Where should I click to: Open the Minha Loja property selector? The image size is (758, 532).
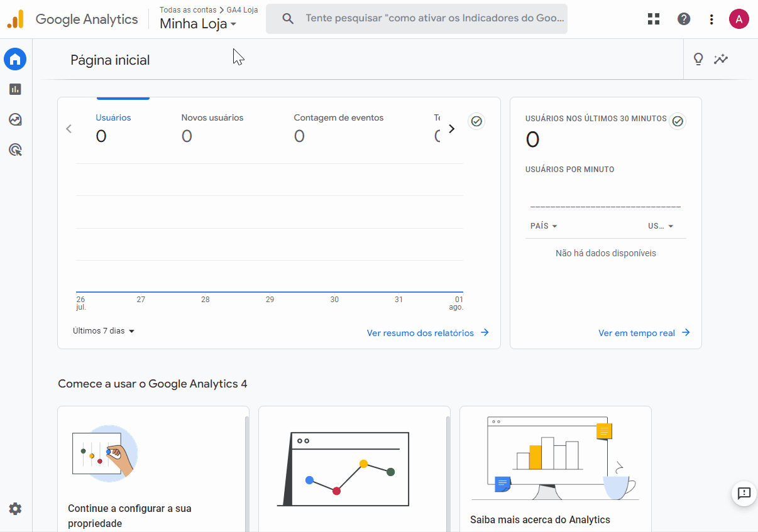pos(199,24)
